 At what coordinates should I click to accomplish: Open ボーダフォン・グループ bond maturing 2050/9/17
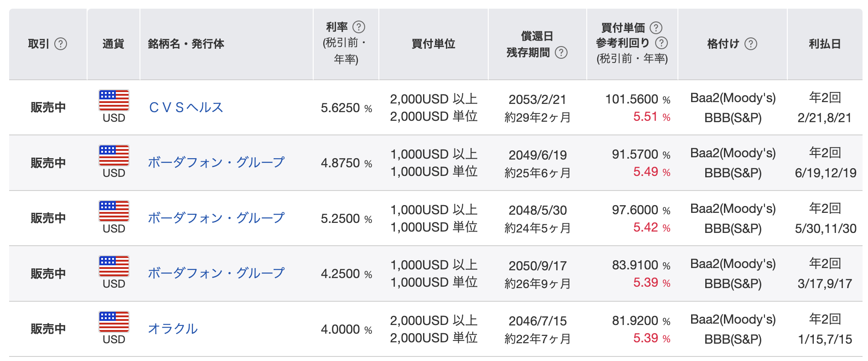tap(216, 273)
